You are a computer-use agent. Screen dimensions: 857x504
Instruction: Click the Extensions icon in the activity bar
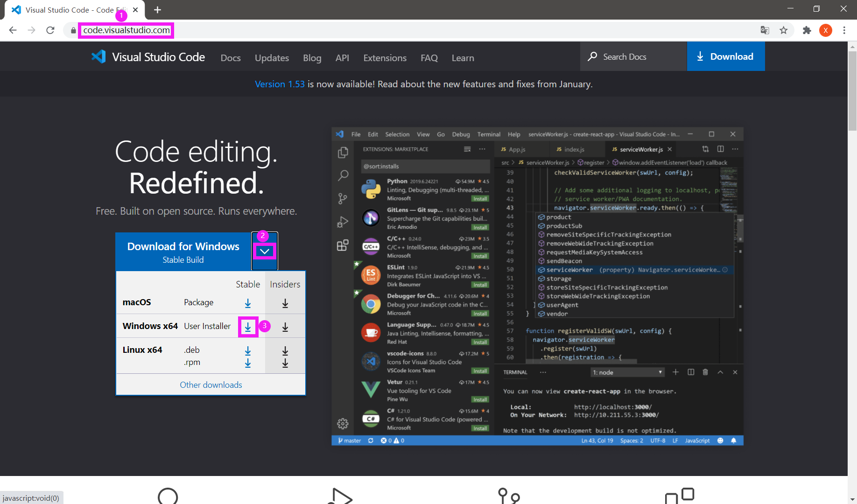click(x=343, y=245)
